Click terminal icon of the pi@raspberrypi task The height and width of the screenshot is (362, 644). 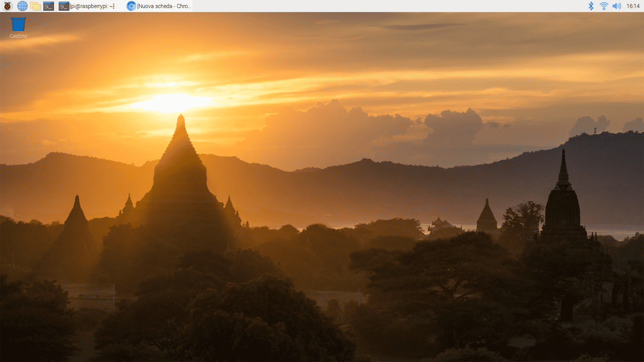(64, 6)
